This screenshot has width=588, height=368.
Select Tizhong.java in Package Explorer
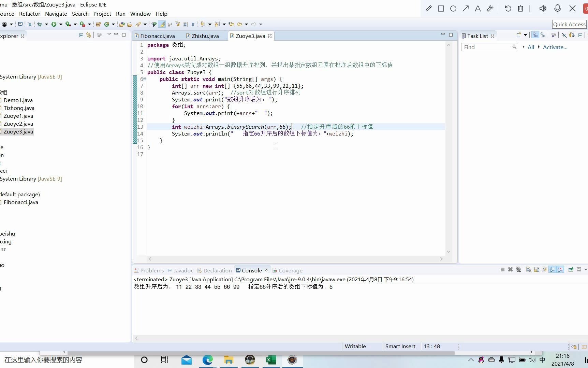[x=19, y=108]
